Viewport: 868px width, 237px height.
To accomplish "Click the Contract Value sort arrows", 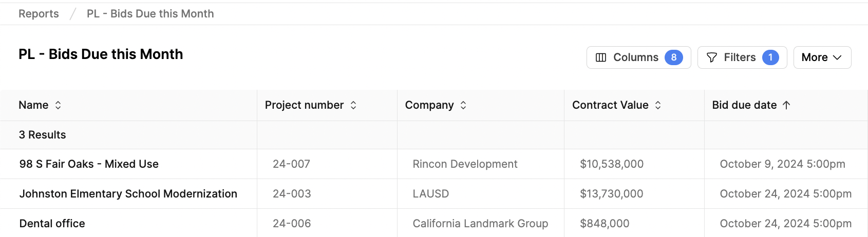I will (x=658, y=105).
